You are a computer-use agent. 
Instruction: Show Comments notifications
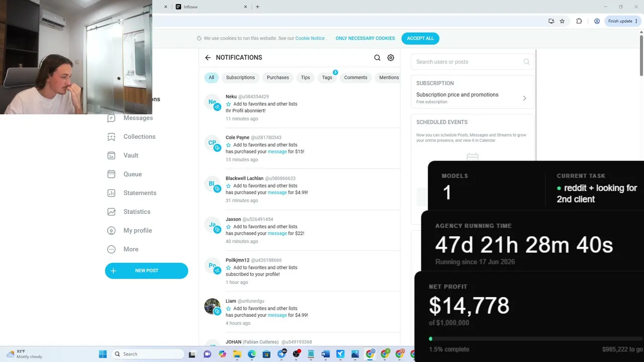pos(356,77)
